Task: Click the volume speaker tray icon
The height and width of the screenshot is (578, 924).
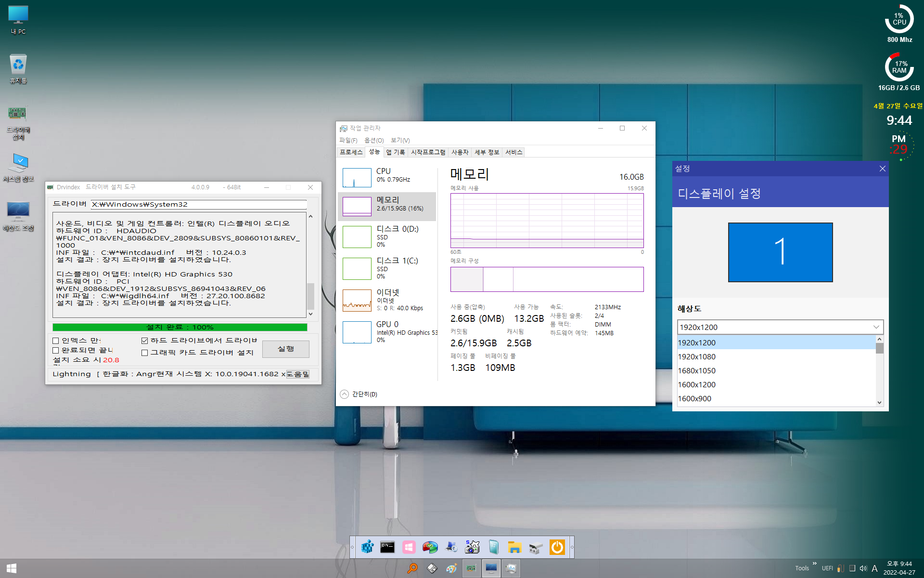Action: 863,568
